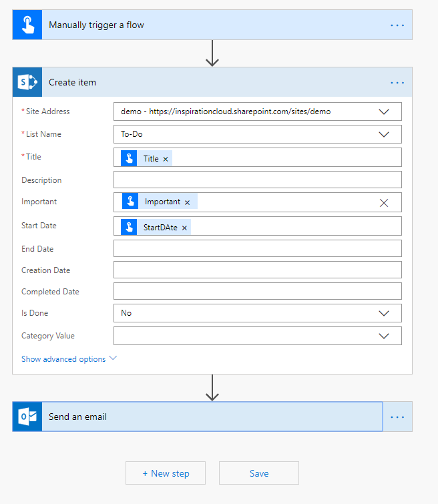Click the manual trigger hand icon
438x504 pixels.
(x=27, y=25)
